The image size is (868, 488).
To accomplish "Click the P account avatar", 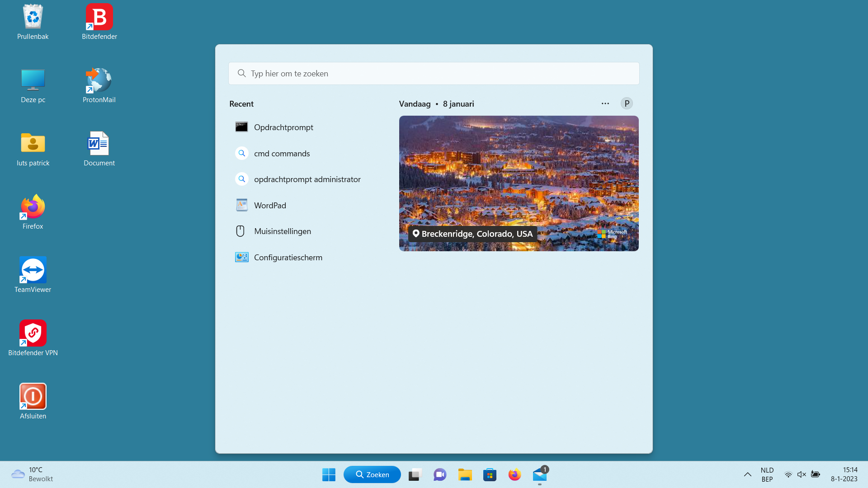I will (x=627, y=104).
